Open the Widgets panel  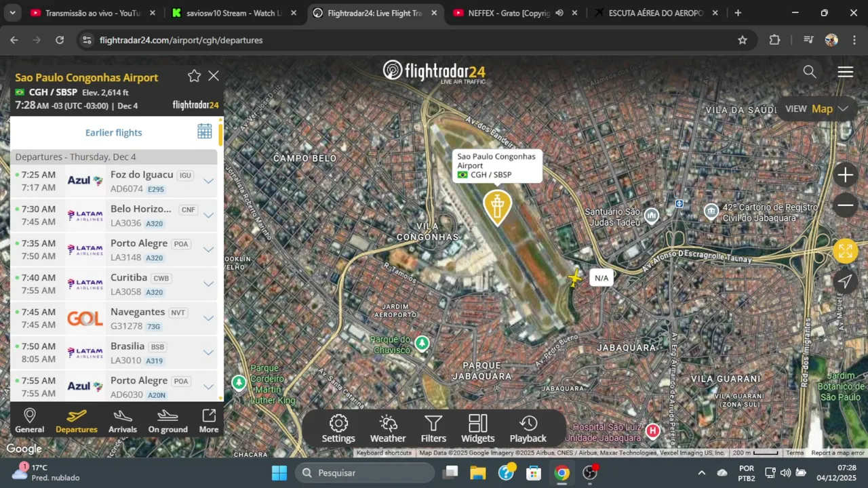[478, 429]
